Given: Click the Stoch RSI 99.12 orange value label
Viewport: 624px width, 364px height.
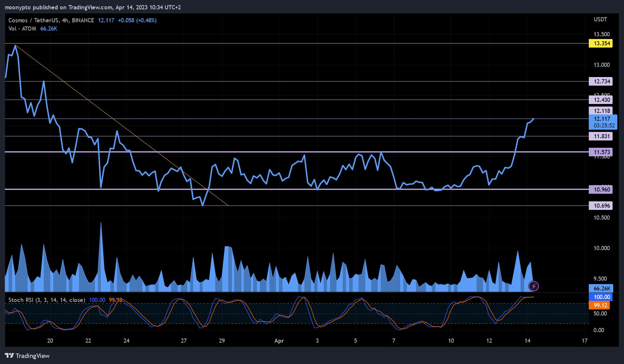Looking at the screenshot, I should pyautogui.click(x=599, y=305).
